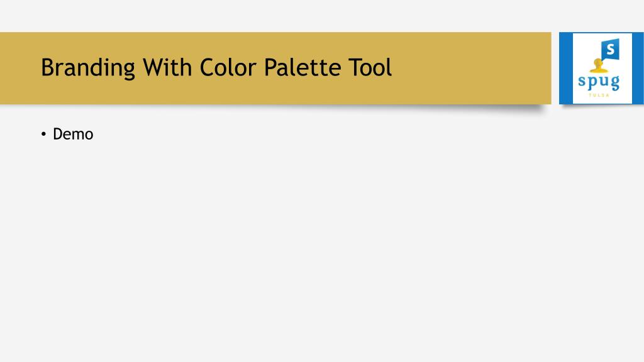Click the blank strip above the gold banner
644x362 pixels.
pyautogui.click(x=322, y=16)
